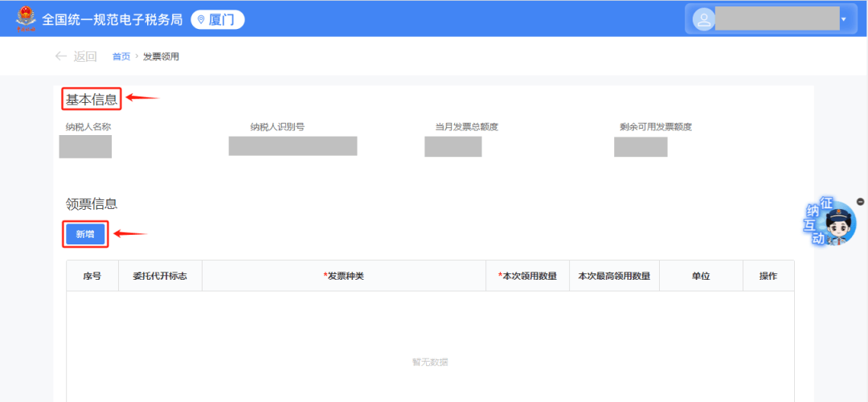Click the 当月发票总额度 label
The width and height of the screenshot is (868, 402).
pos(467,127)
